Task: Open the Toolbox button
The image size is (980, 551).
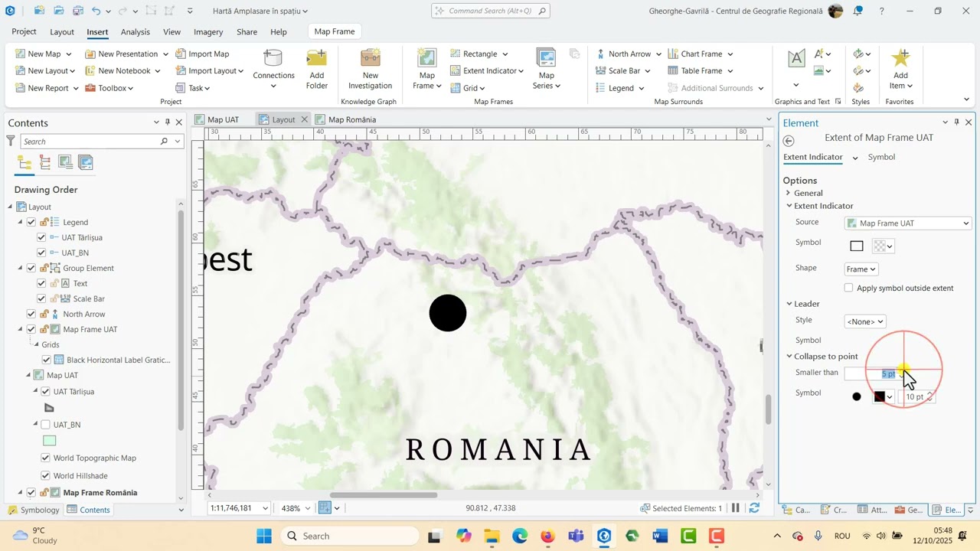Action: pyautogui.click(x=109, y=88)
